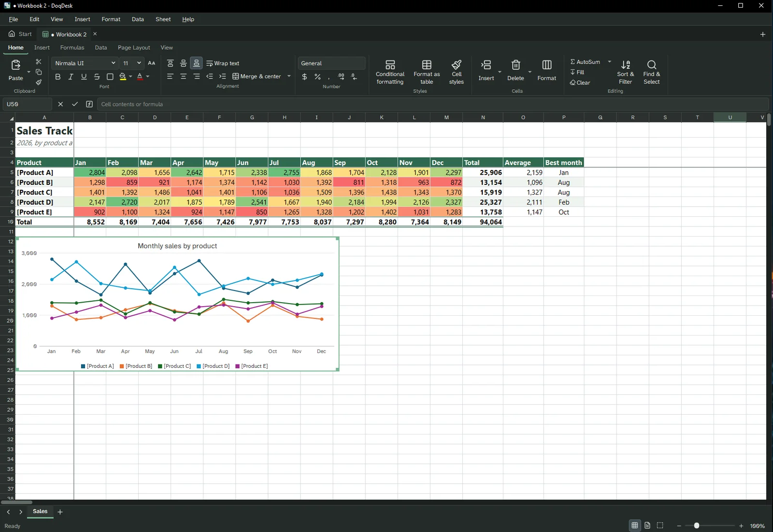Open the Format menu
Screen dimensions: 773x532
click(x=111, y=19)
